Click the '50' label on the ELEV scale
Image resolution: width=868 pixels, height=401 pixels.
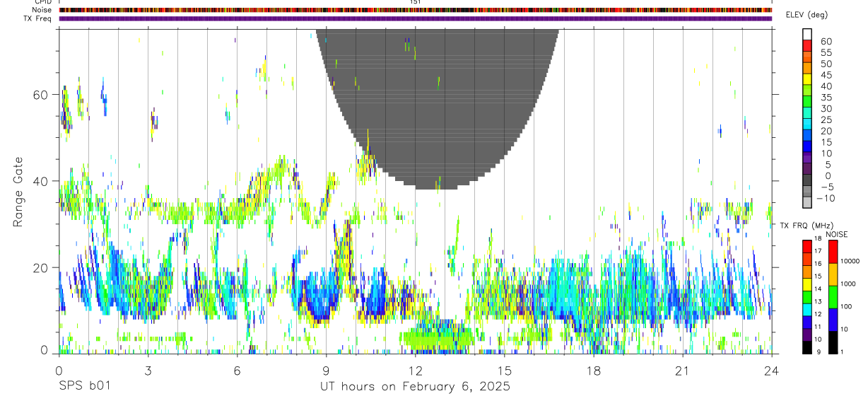click(826, 64)
